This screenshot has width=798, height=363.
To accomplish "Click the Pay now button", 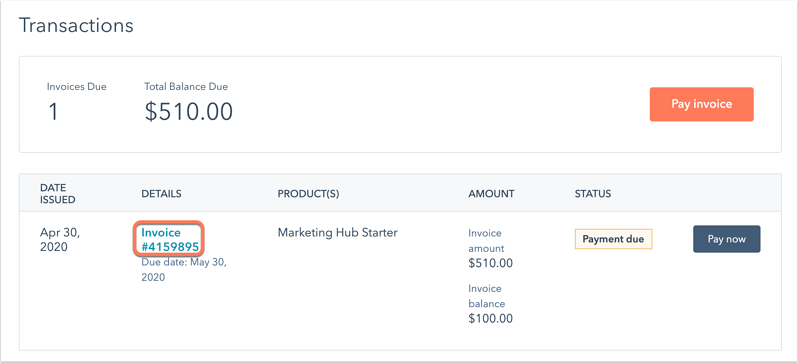I will pyautogui.click(x=726, y=239).
